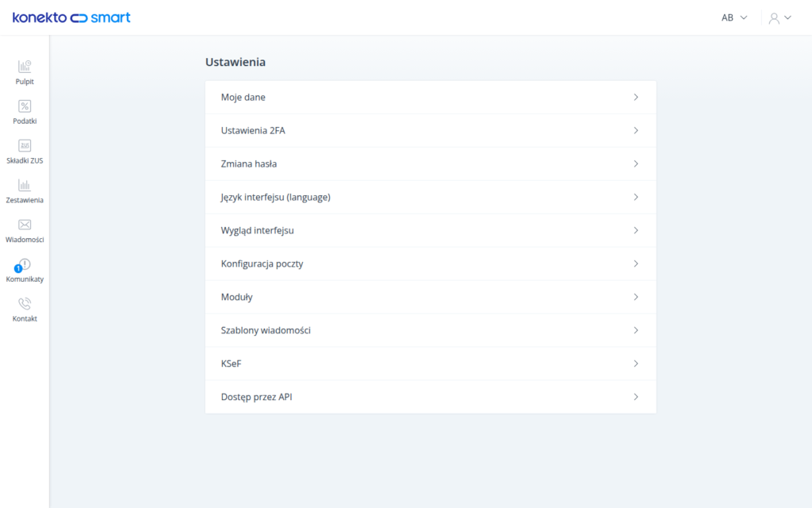Expand the AB company dropdown
Screen dimensions: 812x508
tap(734, 17)
